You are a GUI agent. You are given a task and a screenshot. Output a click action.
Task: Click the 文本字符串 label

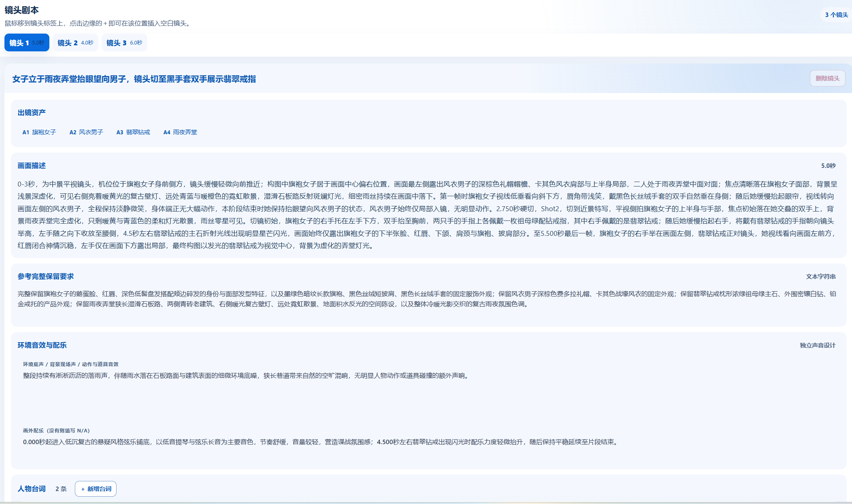[820, 277]
